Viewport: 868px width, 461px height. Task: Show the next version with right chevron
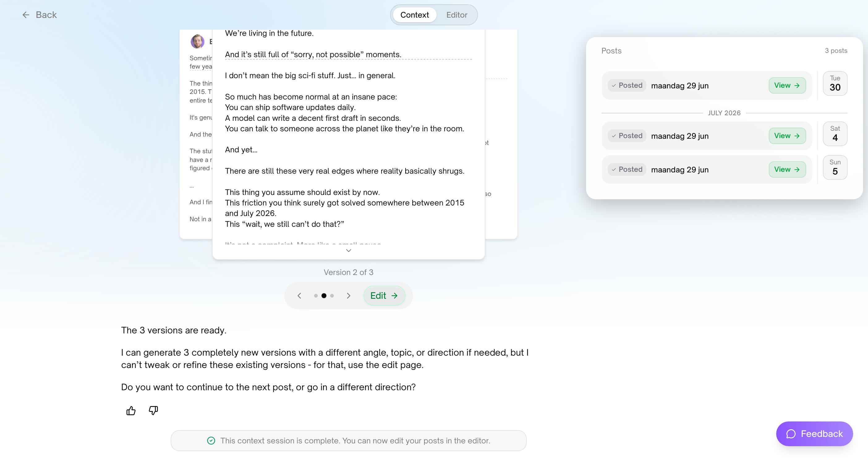348,296
